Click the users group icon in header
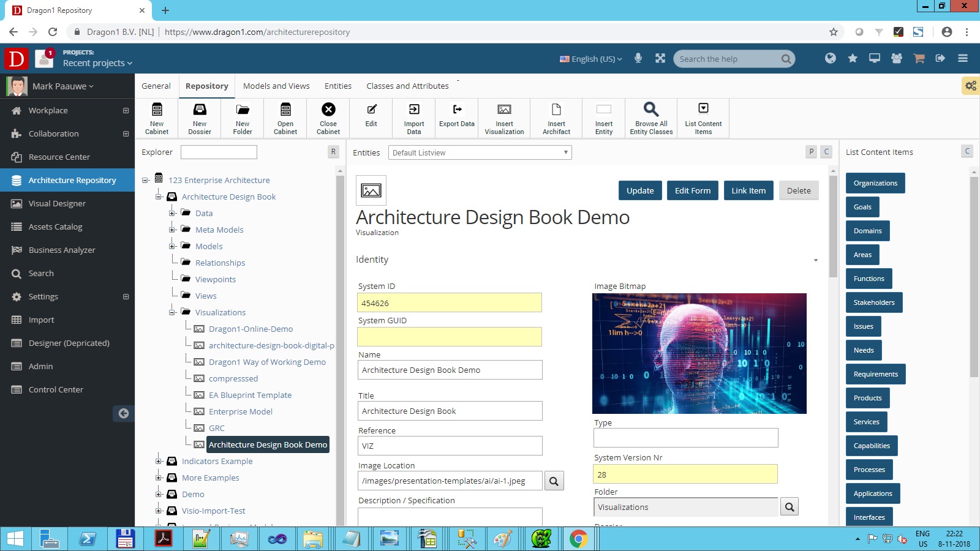Image resolution: width=980 pixels, height=551 pixels. click(x=897, y=58)
